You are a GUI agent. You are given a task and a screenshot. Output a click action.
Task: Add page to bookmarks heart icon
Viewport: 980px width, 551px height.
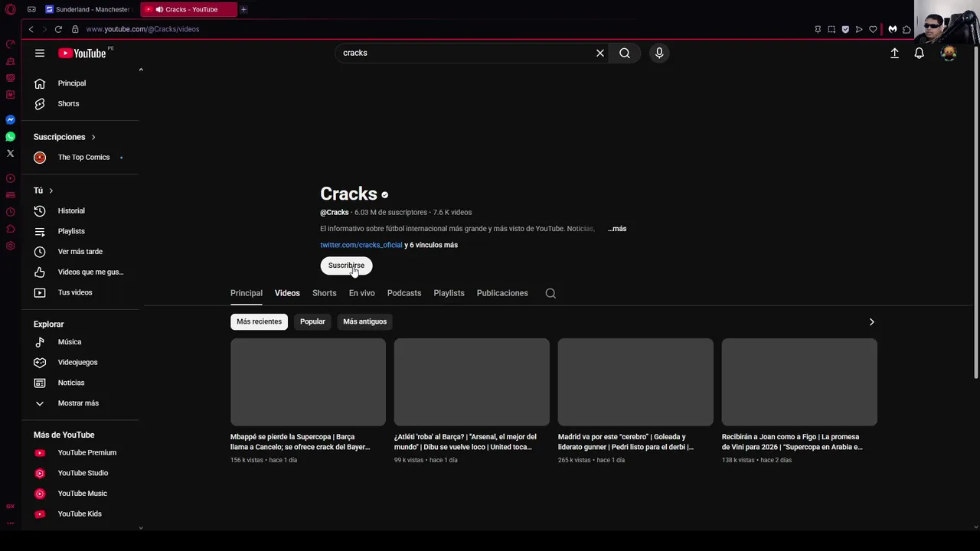[873, 29]
